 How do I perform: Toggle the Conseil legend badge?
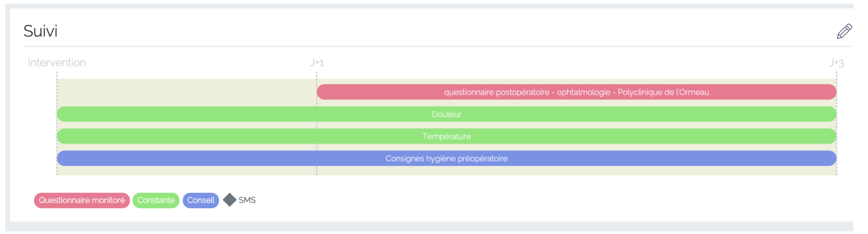click(x=201, y=200)
